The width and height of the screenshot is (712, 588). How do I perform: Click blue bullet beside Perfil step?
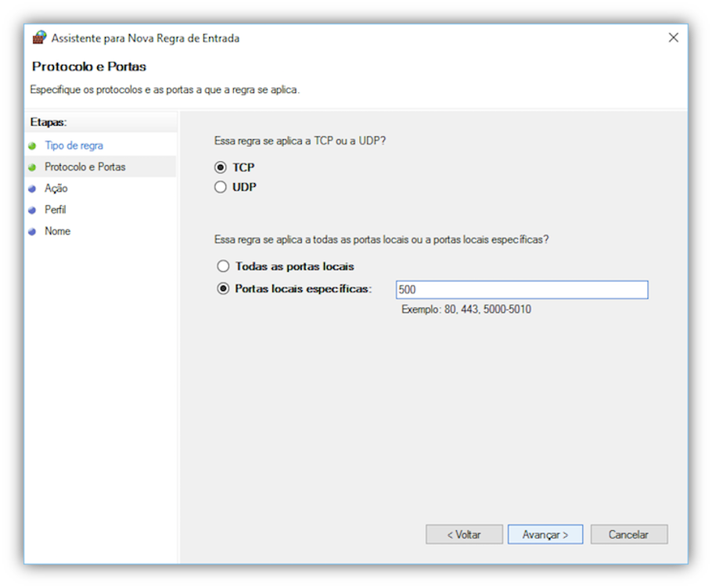(x=32, y=210)
